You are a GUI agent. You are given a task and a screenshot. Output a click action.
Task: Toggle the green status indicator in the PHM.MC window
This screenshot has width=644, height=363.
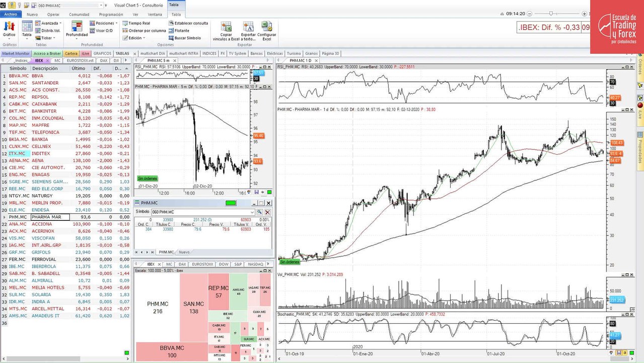tap(231, 203)
